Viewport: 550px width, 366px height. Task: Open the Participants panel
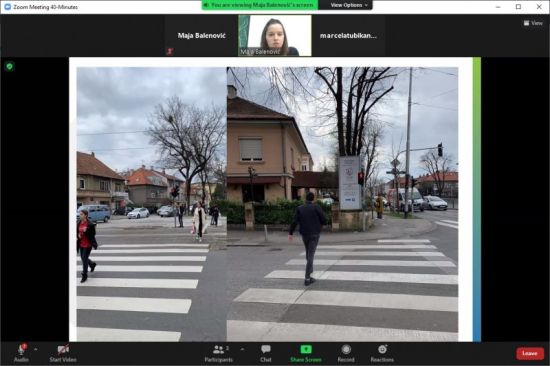coord(219,353)
